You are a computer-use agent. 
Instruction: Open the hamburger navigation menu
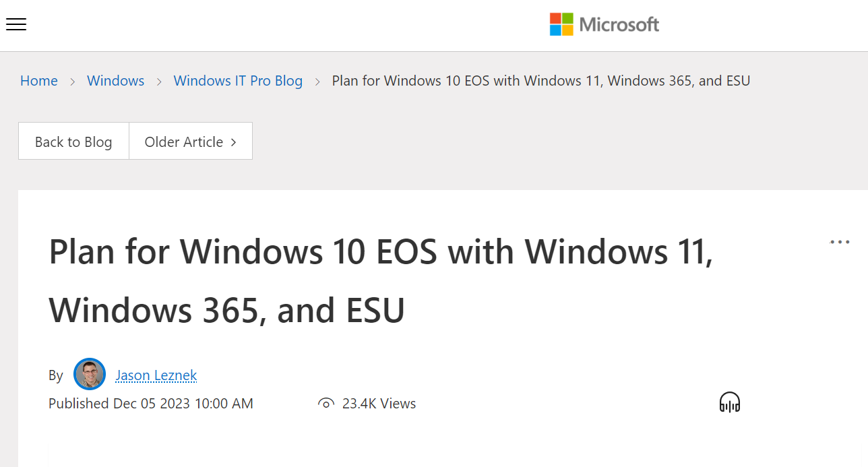(15, 24)
